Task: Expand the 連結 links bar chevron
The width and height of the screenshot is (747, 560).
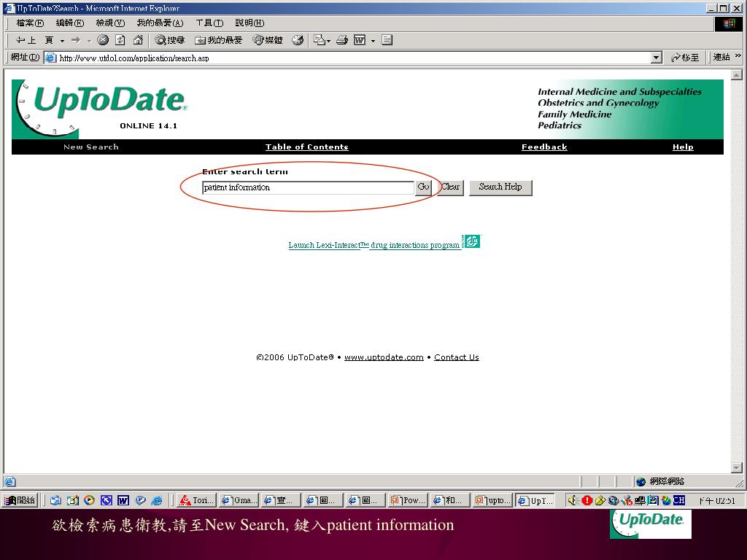Action: (738, 56)
